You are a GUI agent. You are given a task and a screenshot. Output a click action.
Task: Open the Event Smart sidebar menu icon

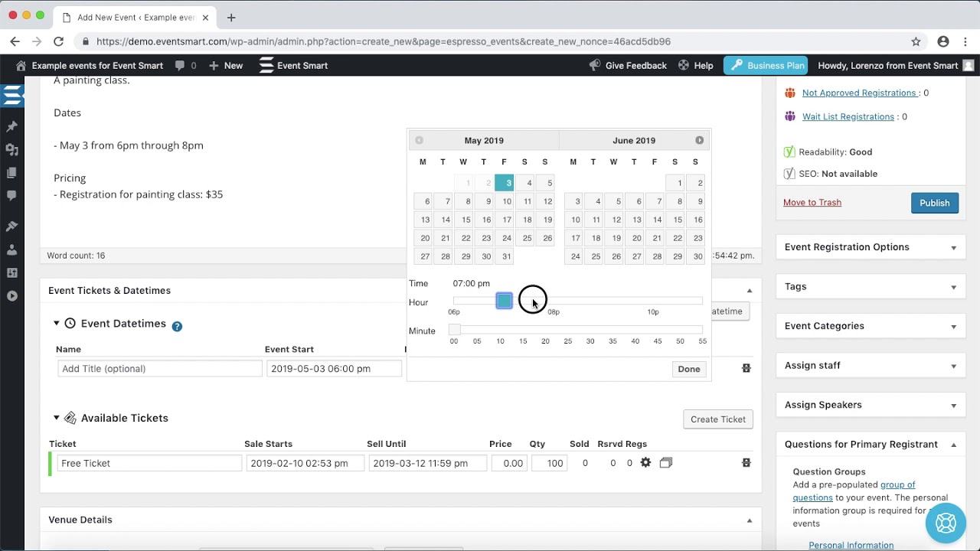[11, 96]
